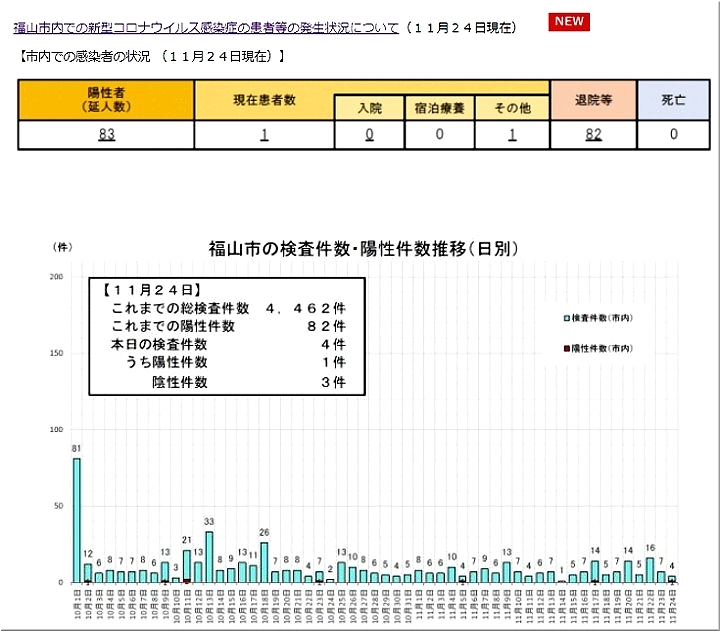
Task: Click the 1 link under 現在患者数
Action: (264, 135)
